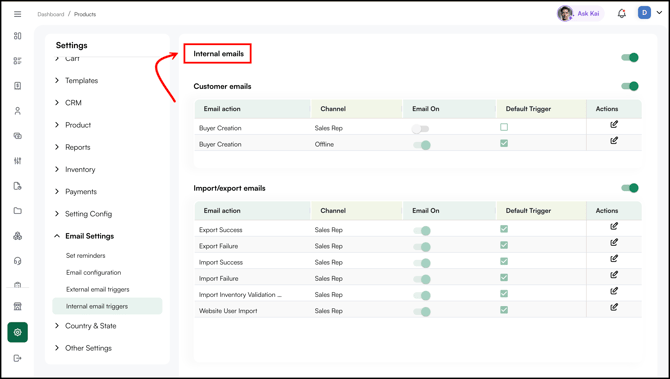Edit the Export Failure email
The width and height of the screenshot is (670, 379).
click(614, 243)
